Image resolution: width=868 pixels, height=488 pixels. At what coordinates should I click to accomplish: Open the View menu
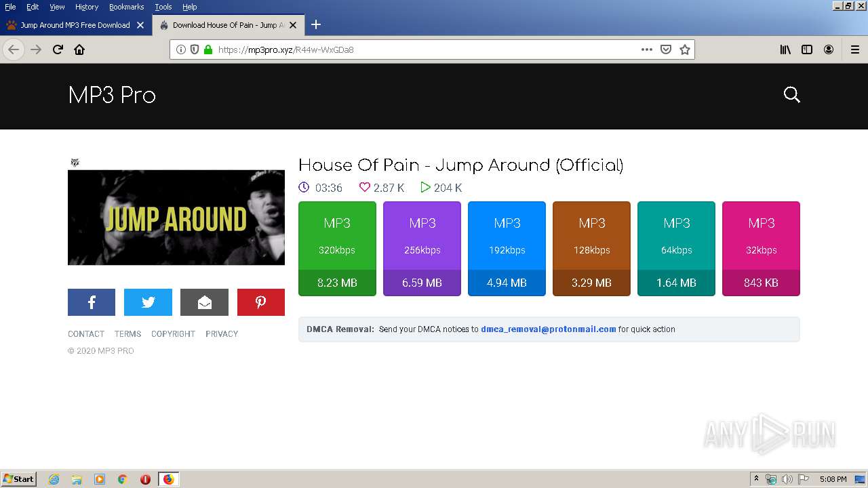coord(57,7)
